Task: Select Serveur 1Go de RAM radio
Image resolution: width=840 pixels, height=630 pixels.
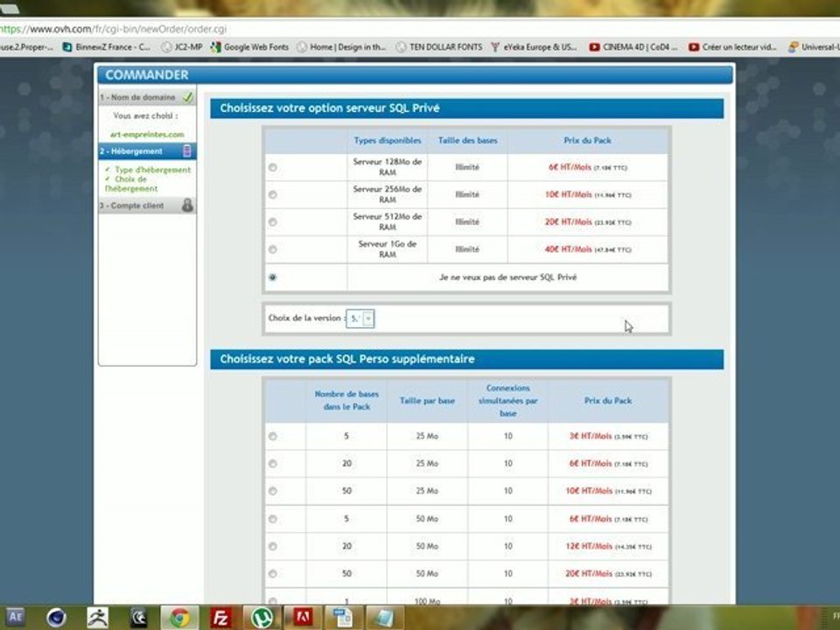Action: (273, 249)
